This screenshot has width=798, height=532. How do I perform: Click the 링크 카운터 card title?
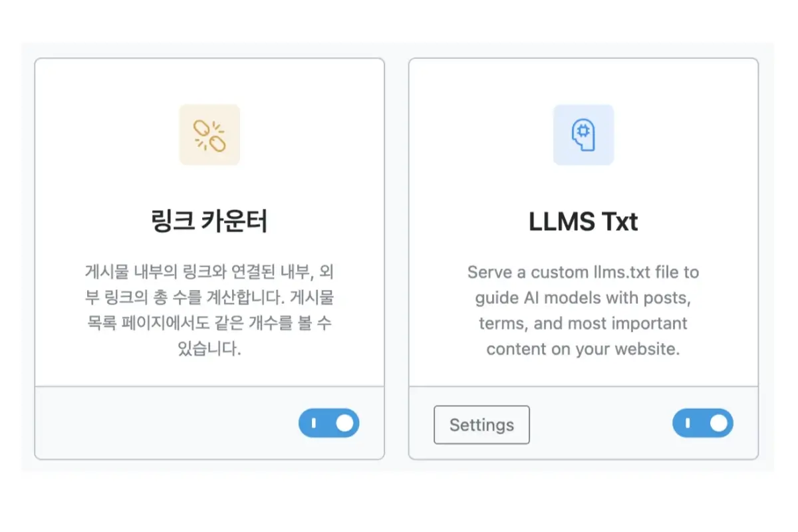tap(209, 221)
